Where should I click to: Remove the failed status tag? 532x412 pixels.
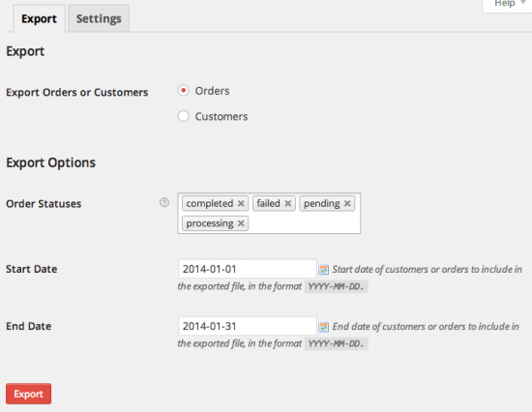(x=287, y=203)
